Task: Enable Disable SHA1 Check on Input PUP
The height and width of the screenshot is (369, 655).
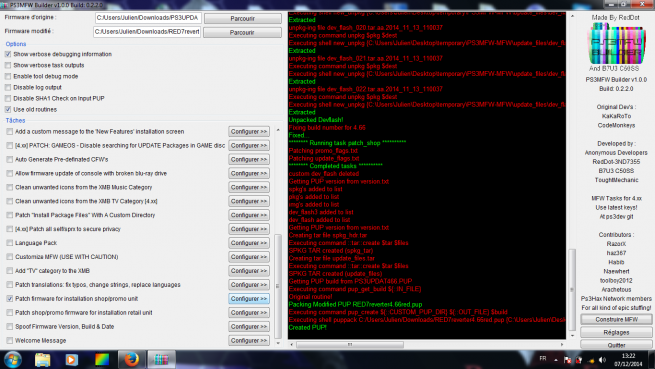Action: (x=8, y=99)
